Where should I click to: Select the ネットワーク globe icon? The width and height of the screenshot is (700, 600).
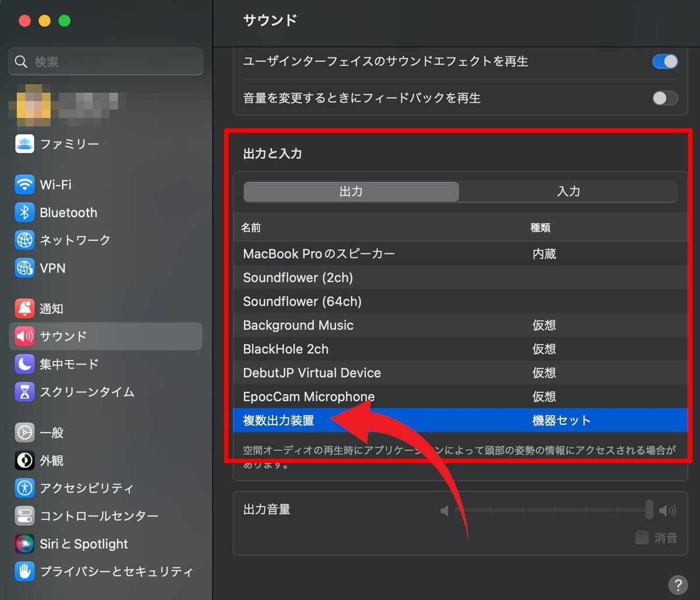(x=24, y=240)
